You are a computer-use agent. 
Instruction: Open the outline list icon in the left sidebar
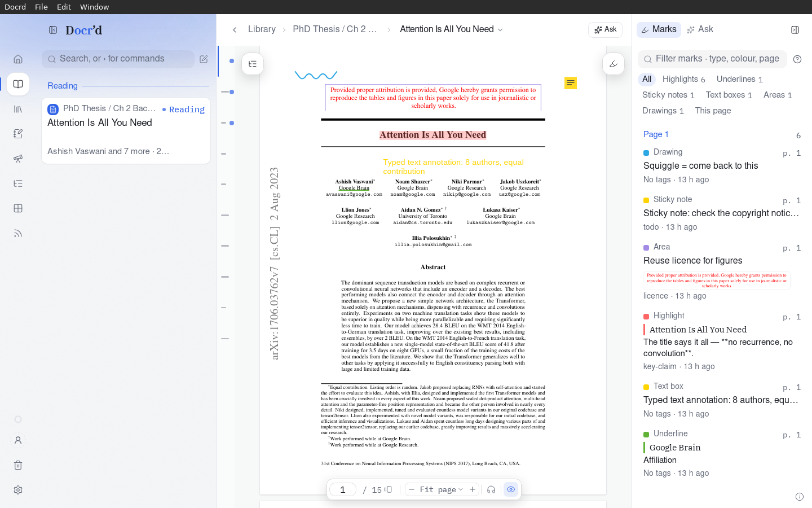[18, 183]
